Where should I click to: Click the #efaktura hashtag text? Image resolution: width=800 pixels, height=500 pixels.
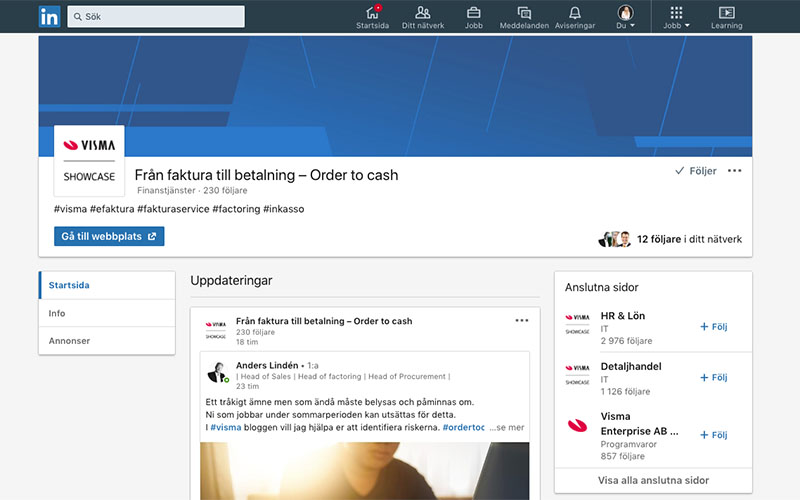coord(112,209)
